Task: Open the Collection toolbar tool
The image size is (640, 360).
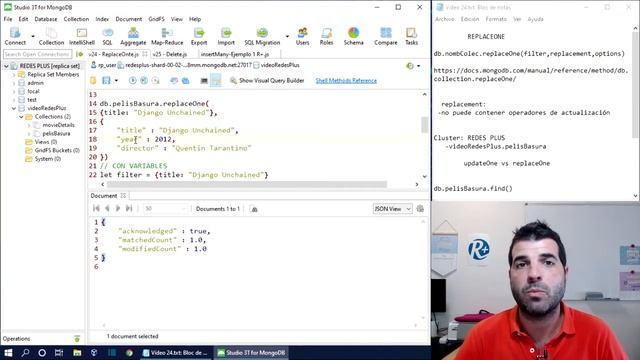Action: coord(51,36)
